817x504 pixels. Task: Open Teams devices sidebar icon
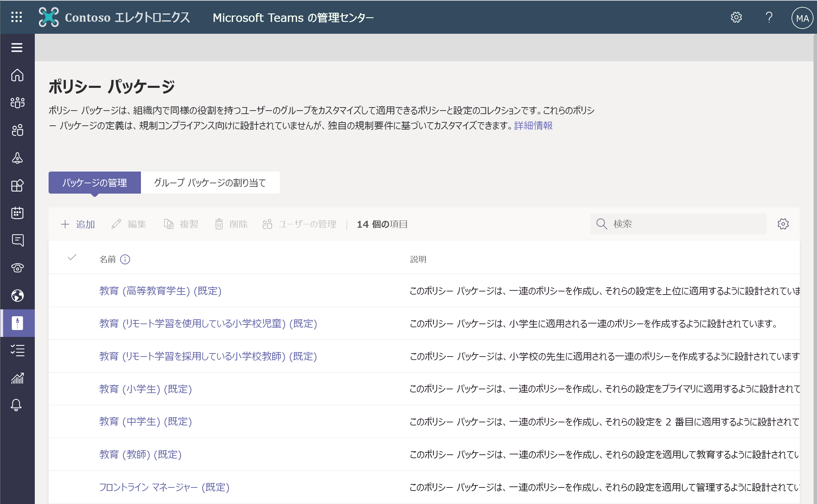pyautogui.click(x=17, y=158)
